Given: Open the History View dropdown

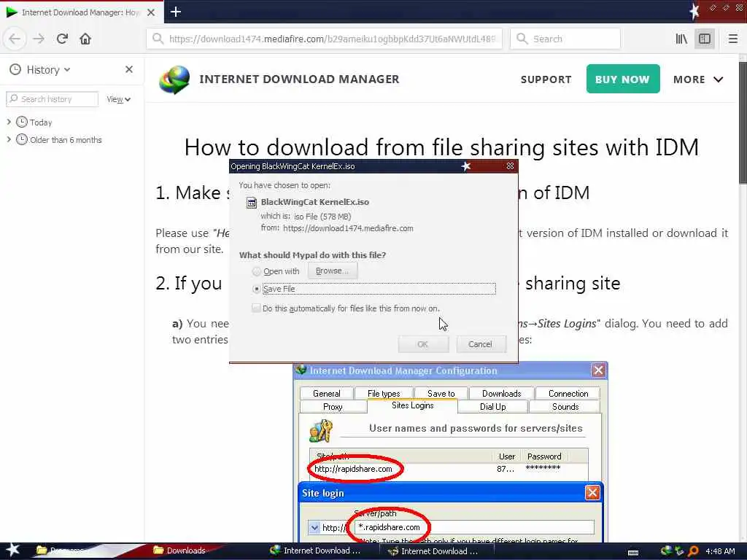Looking at the screenshot, I should click(x=118, y=99).
